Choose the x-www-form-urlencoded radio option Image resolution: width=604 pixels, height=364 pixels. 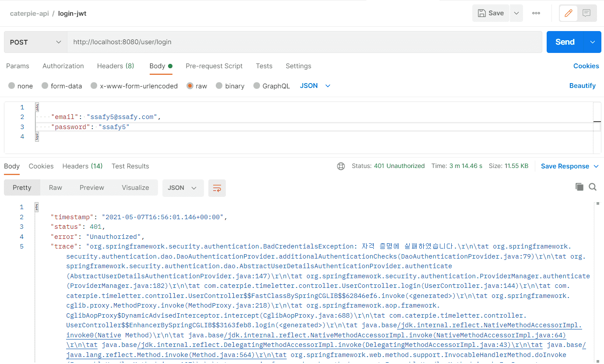click(94, 86)
